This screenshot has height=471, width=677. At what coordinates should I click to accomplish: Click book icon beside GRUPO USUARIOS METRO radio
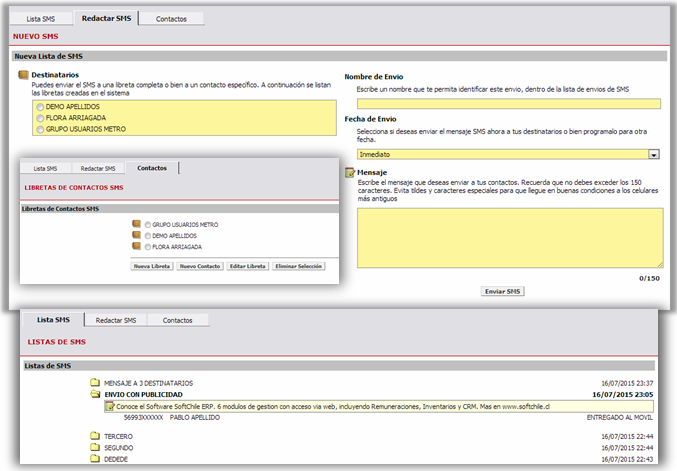[137, 225]
